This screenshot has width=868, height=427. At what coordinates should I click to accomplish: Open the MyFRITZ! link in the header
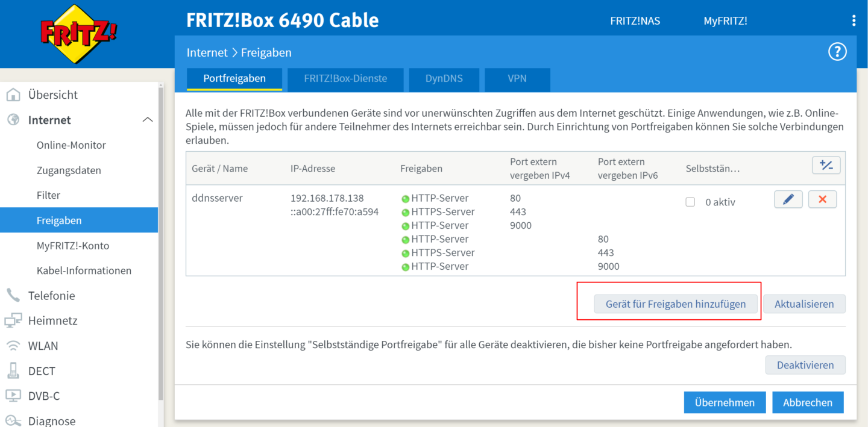(x=725, y=21)
